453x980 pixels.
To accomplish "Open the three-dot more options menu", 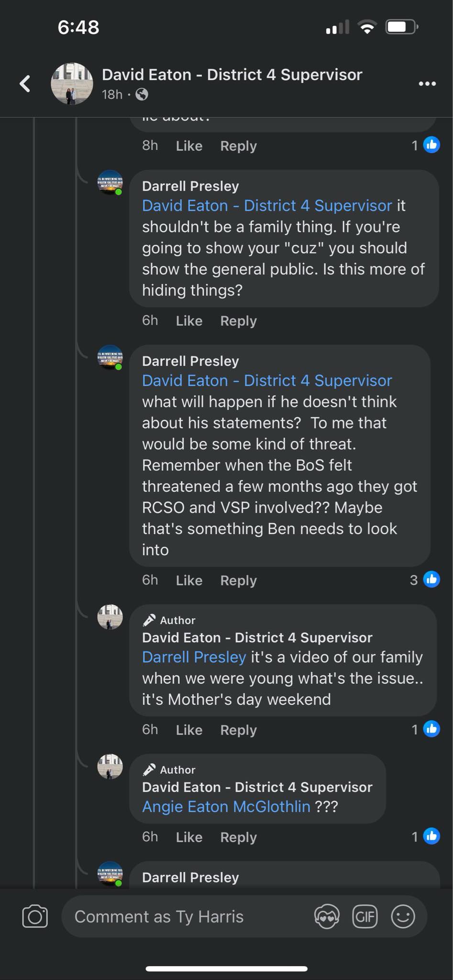I will click(427, 84).
